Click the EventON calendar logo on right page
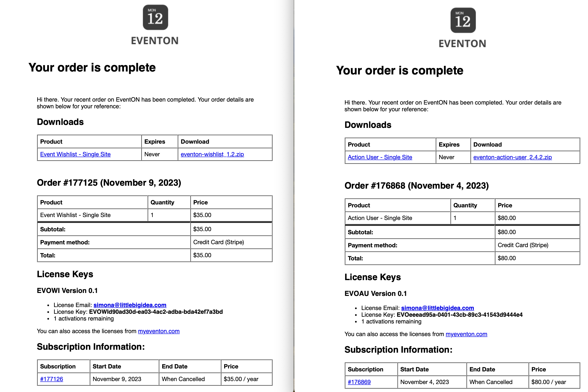 coord(463,20)
